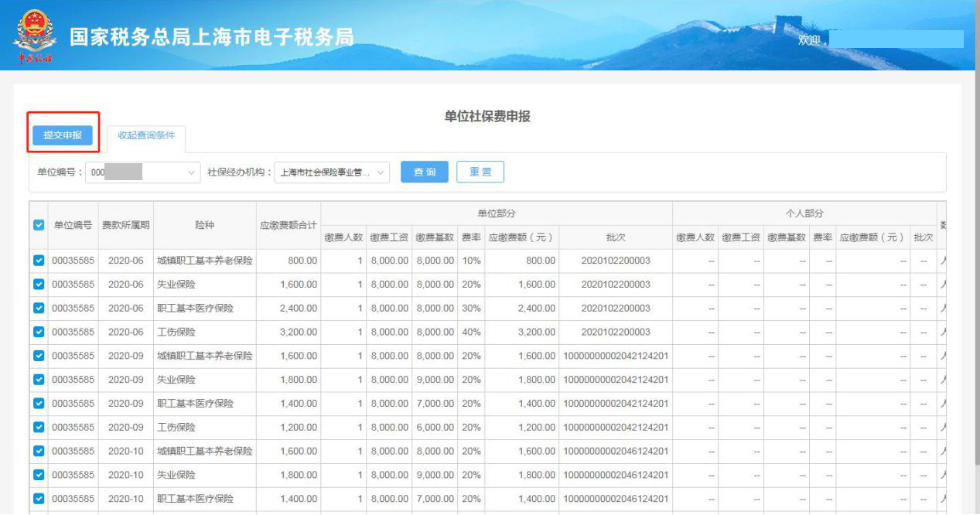Click batch 10000000002046124201 in 2020-10 失业保险 row
980x515 pixels.
point(616,475)
